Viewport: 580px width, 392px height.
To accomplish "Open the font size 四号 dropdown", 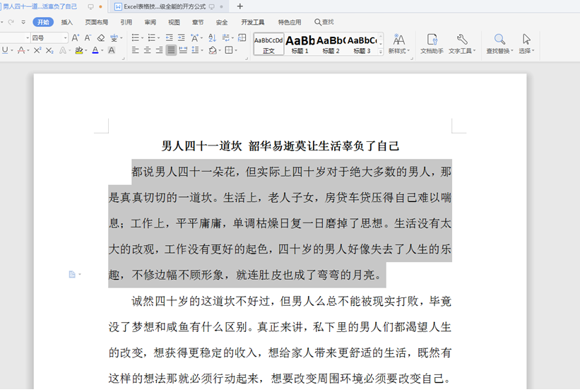I will coord(65,37).
